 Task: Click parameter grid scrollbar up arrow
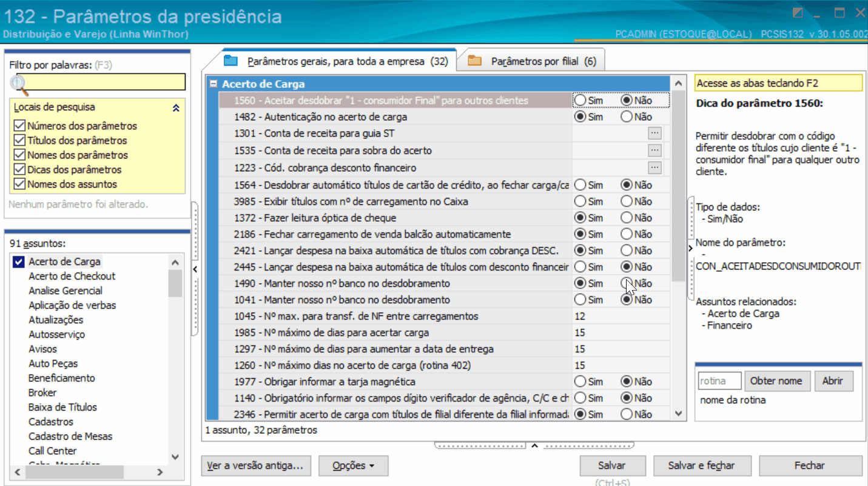(679, 83)
